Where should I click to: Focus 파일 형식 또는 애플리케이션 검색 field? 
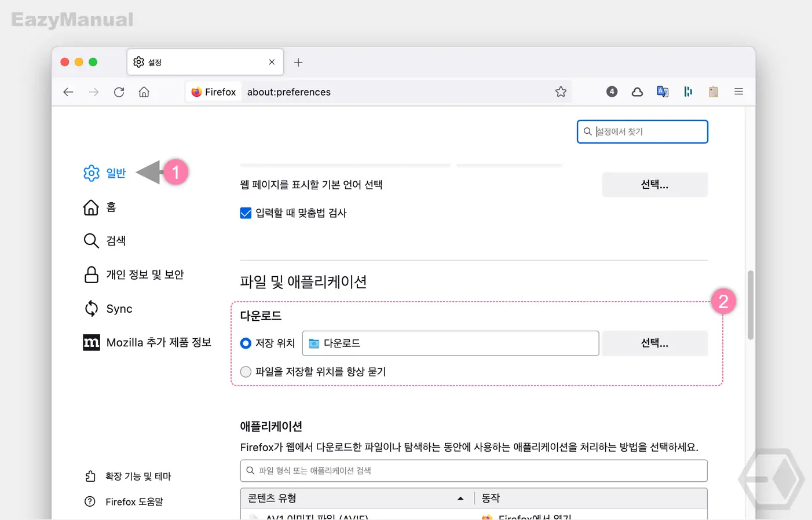point(474,471)
